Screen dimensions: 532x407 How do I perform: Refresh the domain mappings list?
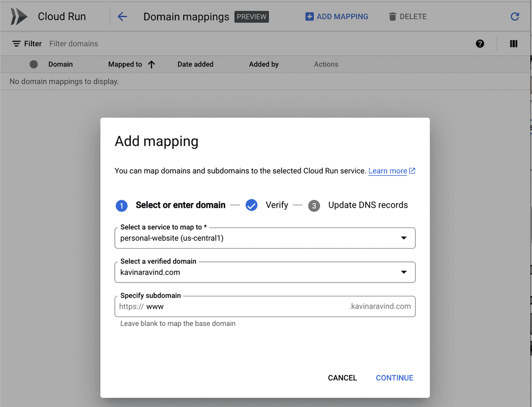click(x=515, y=17)
